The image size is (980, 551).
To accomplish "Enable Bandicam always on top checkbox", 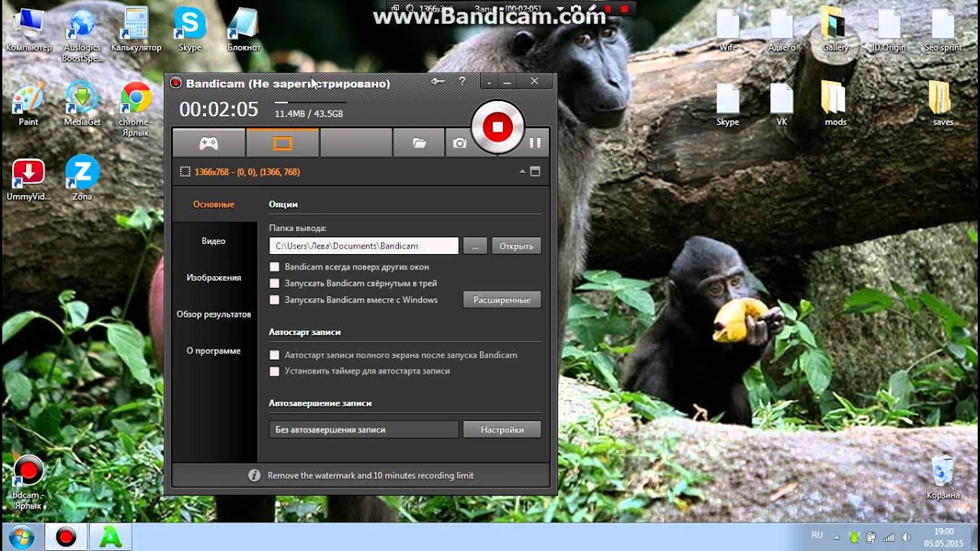I will (x=274, y=267).
